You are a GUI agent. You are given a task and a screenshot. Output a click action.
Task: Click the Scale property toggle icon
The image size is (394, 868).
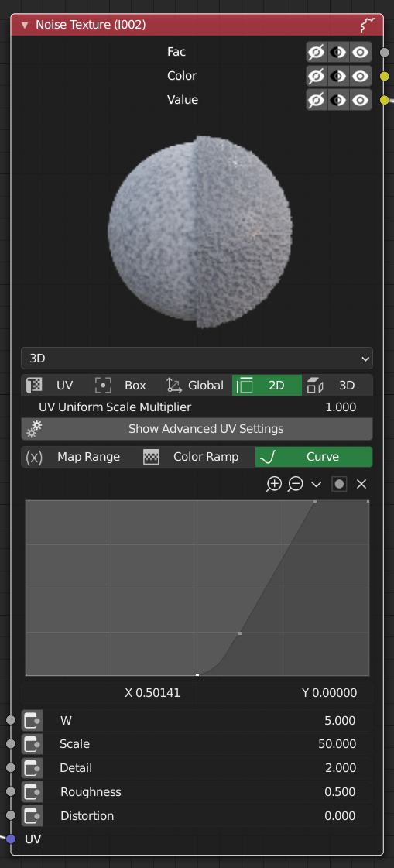(x=32, y=744)
